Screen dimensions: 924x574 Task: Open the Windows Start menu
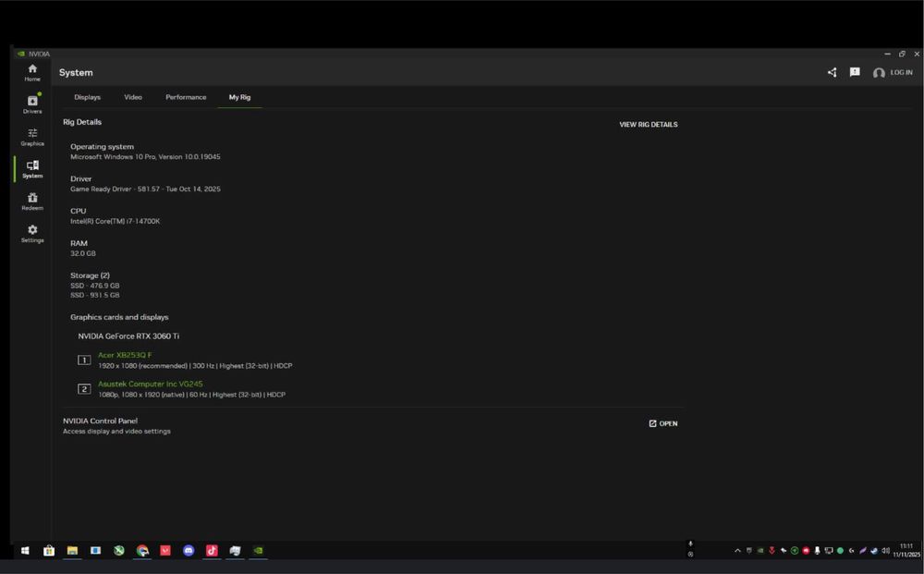(25, 550)
